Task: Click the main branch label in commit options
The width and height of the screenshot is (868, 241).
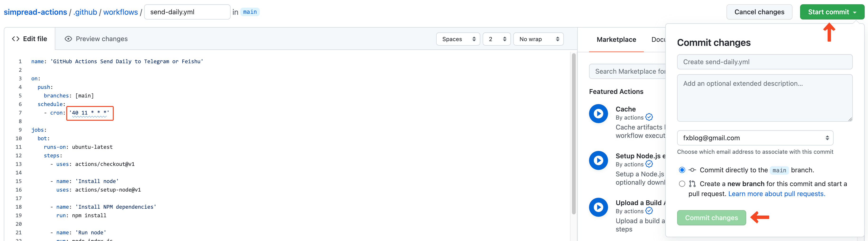Action: click(779, 170)
